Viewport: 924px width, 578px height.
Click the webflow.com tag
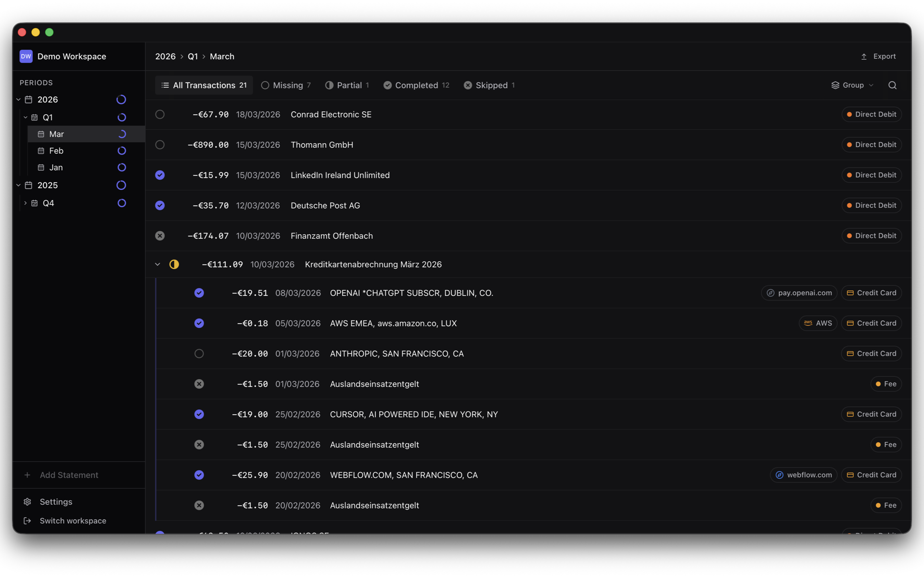tap(804, 475)
